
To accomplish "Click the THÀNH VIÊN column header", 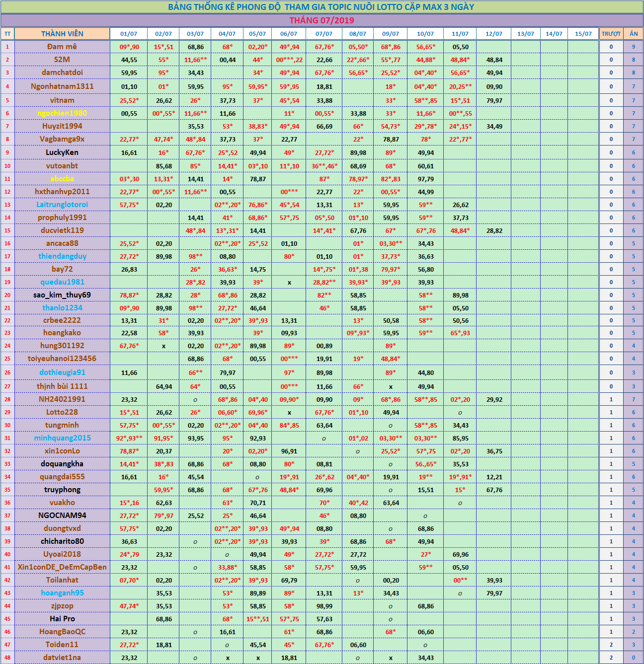I will pyautogui.click(x=62, y=34).
